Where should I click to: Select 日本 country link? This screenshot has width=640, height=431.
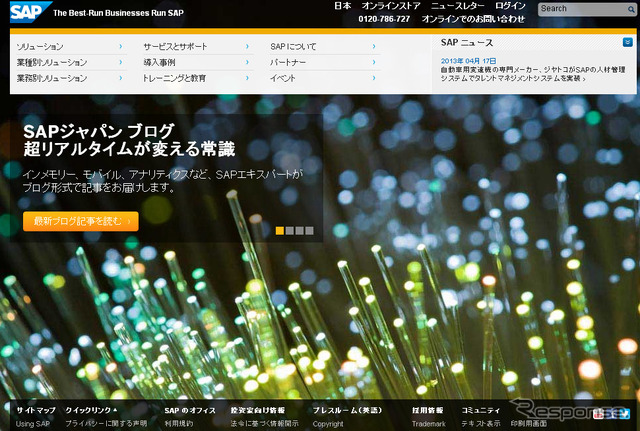click(x=342, y=6)
